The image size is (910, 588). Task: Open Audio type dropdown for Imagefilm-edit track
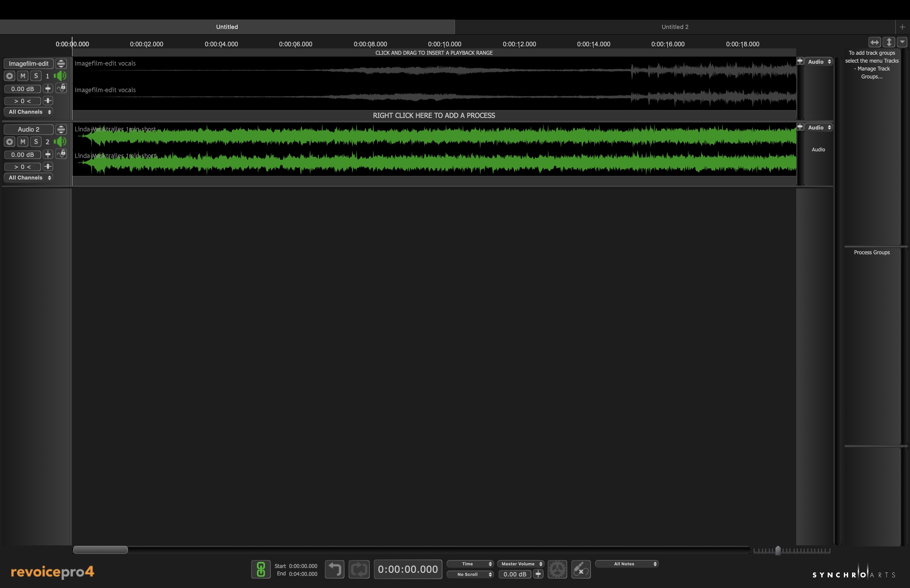click(819, 62)
